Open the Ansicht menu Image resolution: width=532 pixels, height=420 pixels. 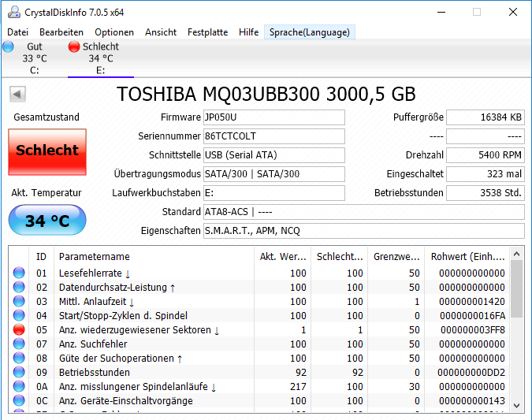[x=161, y=32]
